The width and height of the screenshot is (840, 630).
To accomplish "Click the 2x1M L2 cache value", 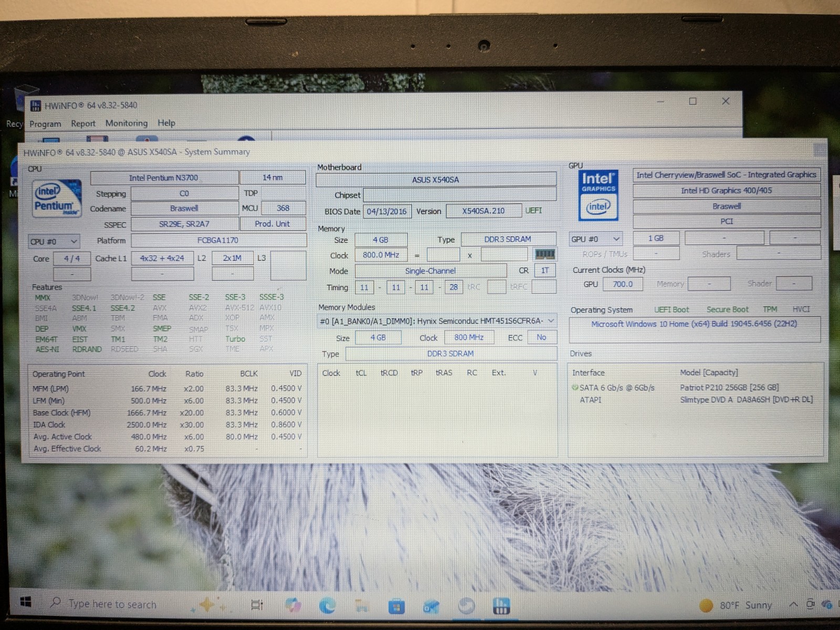I will click(x=233, y=258).
